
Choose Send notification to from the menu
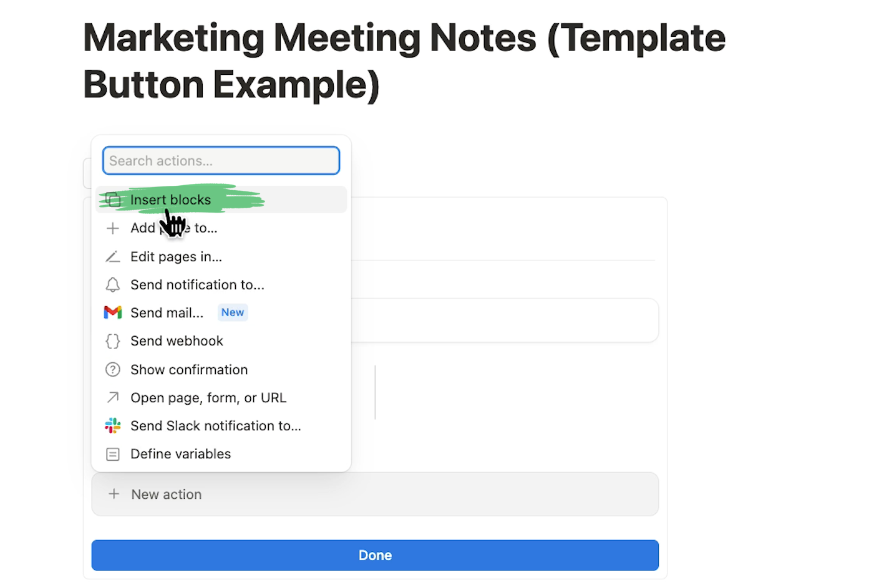[197, 284]
